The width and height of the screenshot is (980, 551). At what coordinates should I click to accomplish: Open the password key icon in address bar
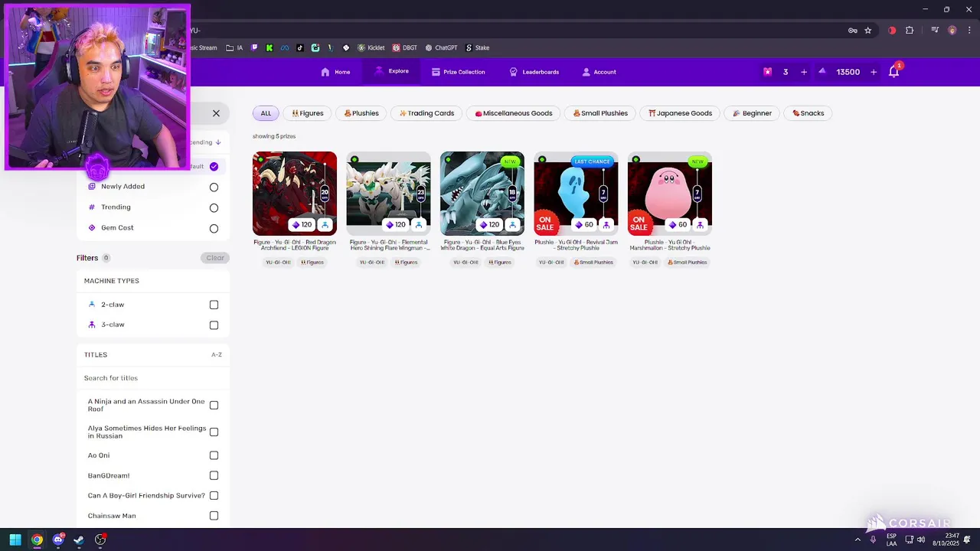point(852,31)
